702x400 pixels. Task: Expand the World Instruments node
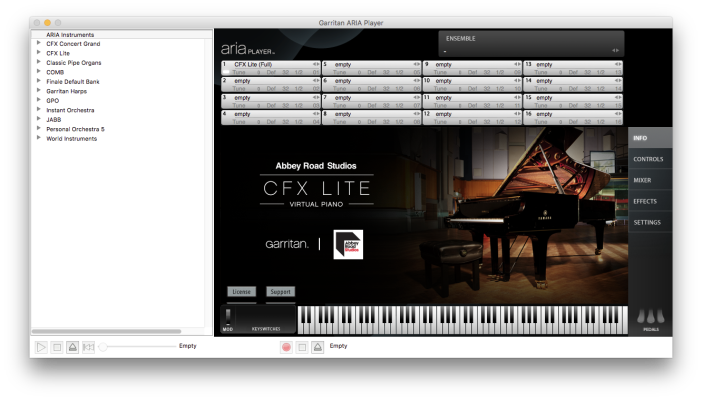[39, 138]
